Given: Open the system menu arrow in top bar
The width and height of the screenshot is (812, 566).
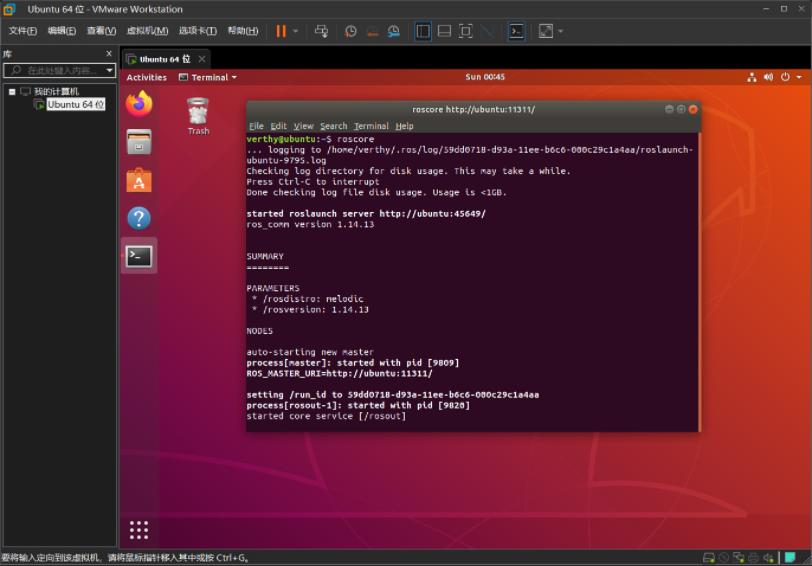Looking at the screenshot, I should click(799, 77).
